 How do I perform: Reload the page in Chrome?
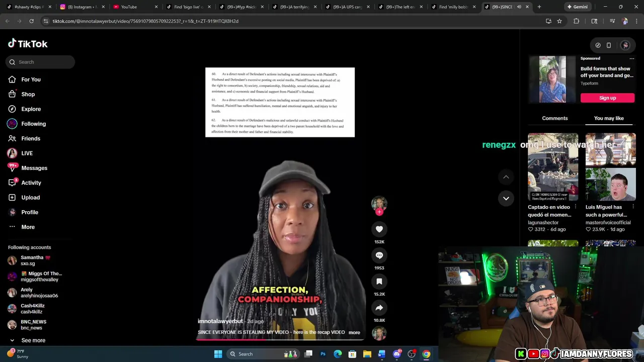tap(31, 21)
